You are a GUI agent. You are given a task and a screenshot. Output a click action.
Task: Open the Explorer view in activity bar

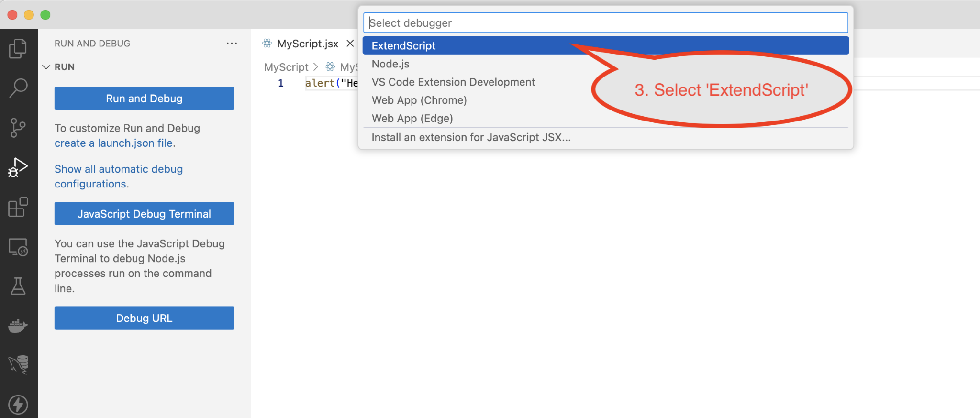pos(18,48)
